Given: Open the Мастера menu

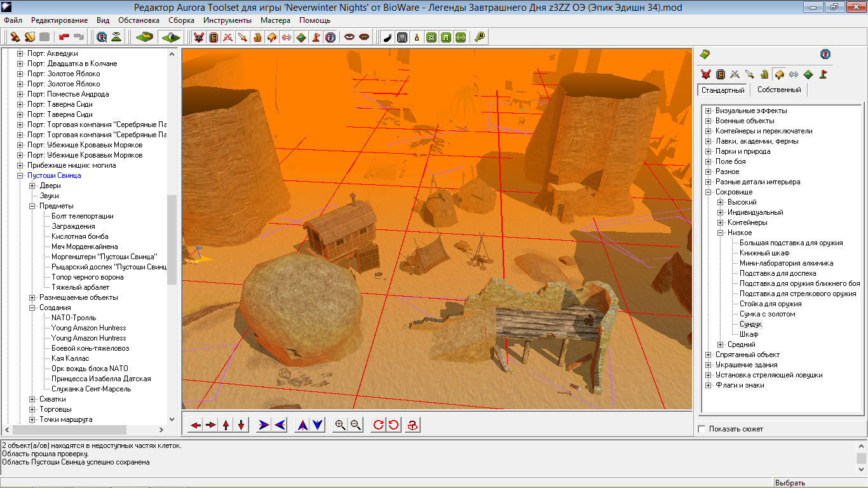Looking at the screenshot, I should [276, 20].
